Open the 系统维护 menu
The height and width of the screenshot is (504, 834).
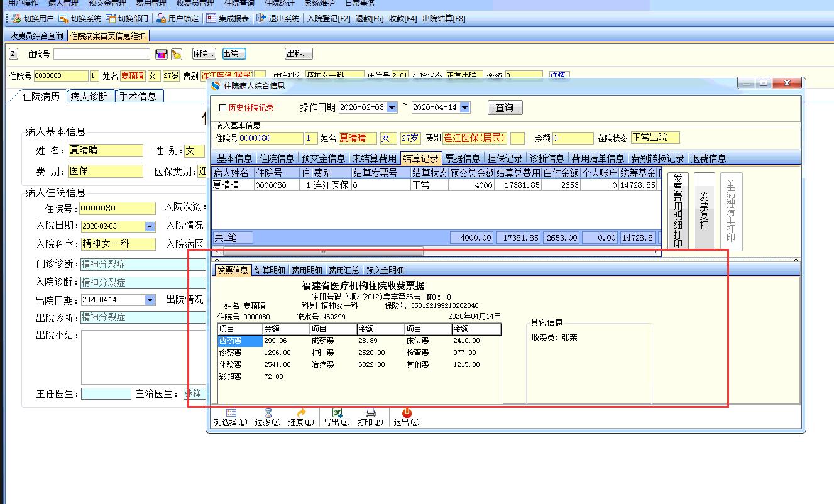click(x=320, y=3)
